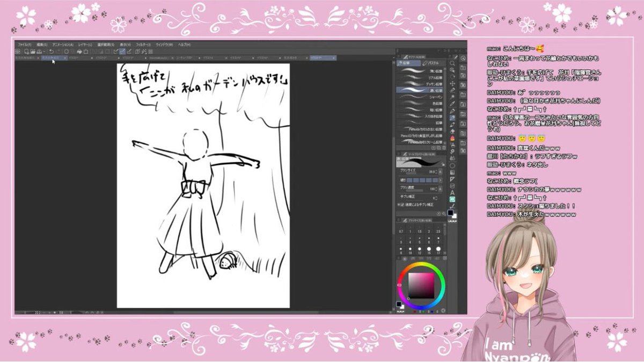Adjust the ブラシサイズ slider
Screen dimensions: 644x362
[x=416, y=174]
